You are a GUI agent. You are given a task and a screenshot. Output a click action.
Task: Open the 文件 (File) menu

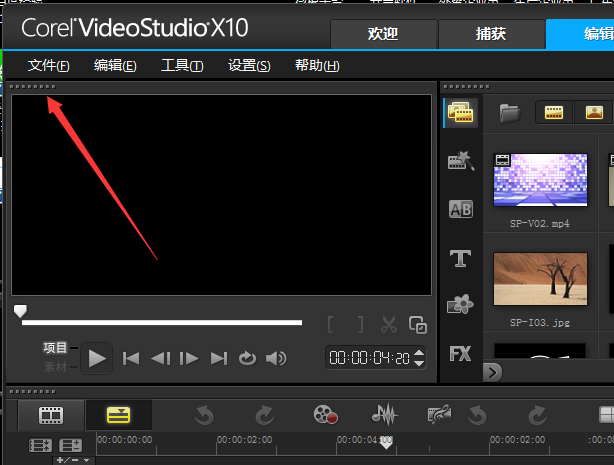click(x=48, y=66)
